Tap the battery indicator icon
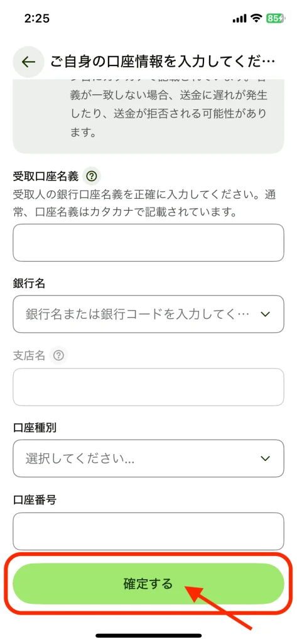This screenshot has height=644, width=297. tap(275, 18)
